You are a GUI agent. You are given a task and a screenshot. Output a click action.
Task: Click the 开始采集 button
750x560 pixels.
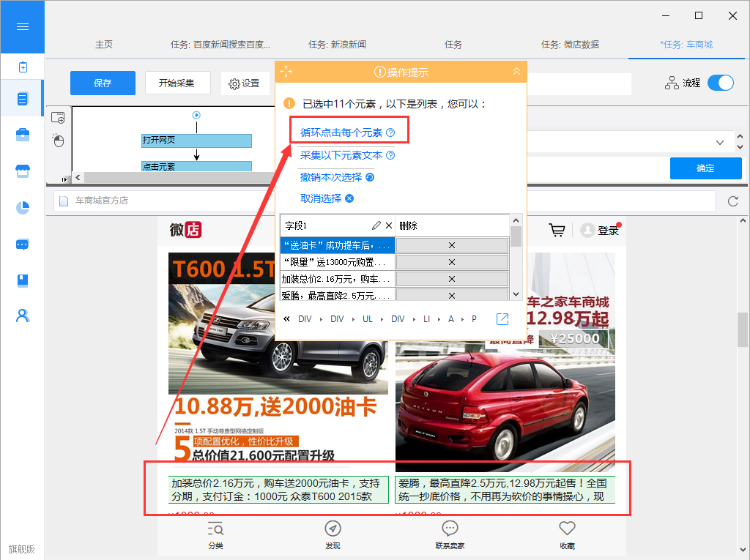[x=177, y=83]
